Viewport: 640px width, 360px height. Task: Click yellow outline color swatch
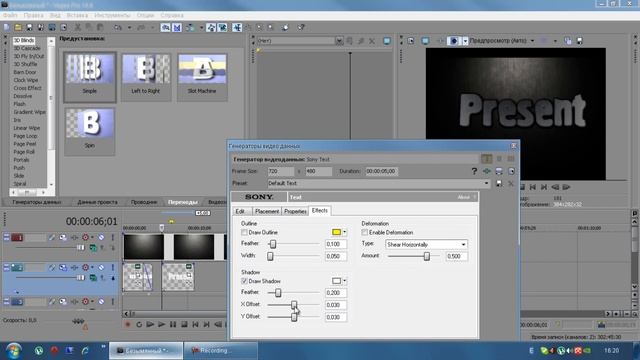336,232
